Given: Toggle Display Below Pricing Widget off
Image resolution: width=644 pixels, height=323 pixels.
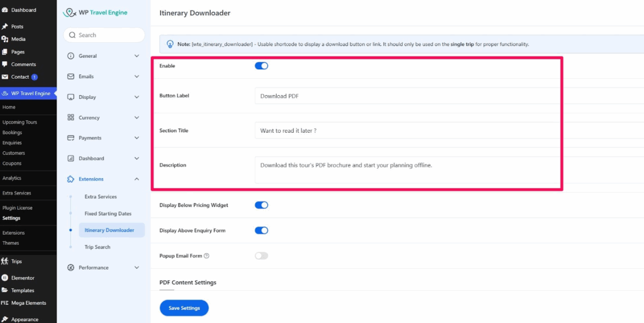Looking at the screenshot, I should tap(261, 205).
